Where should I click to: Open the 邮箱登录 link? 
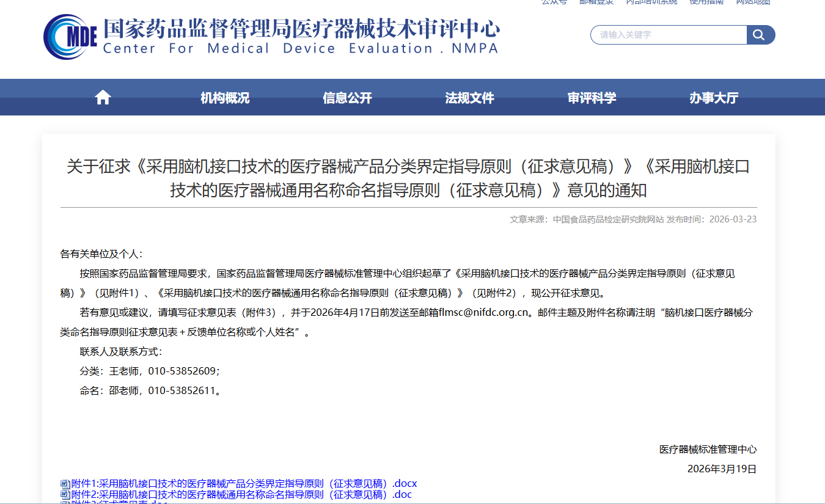pos(596,2)
